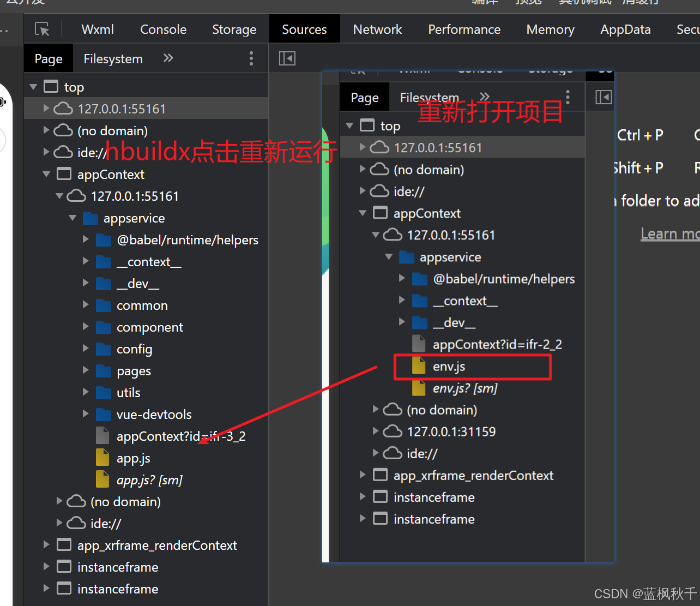This screenshot has width=700, height=606.
Task: Select Page tab in inset screenshot
Action: point(365,98)
